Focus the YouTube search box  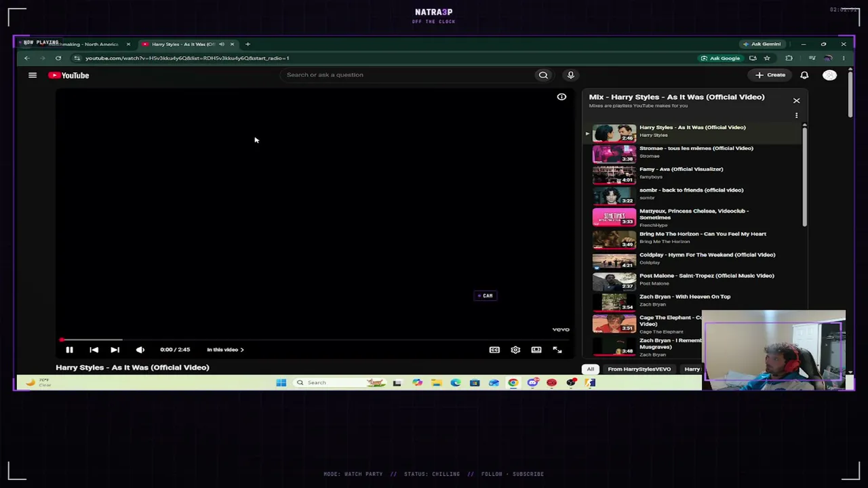point(407,75)
